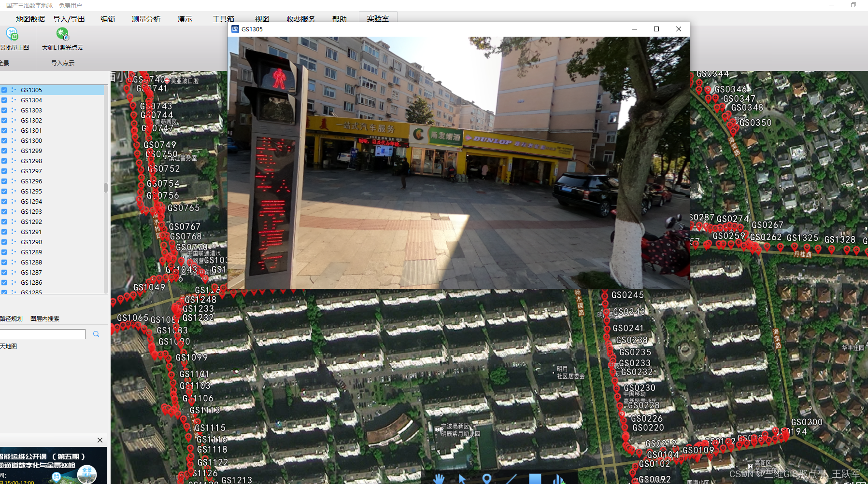868x484 pixels.
Task: Open the 编辑 menu
Action: pos(108,19)
